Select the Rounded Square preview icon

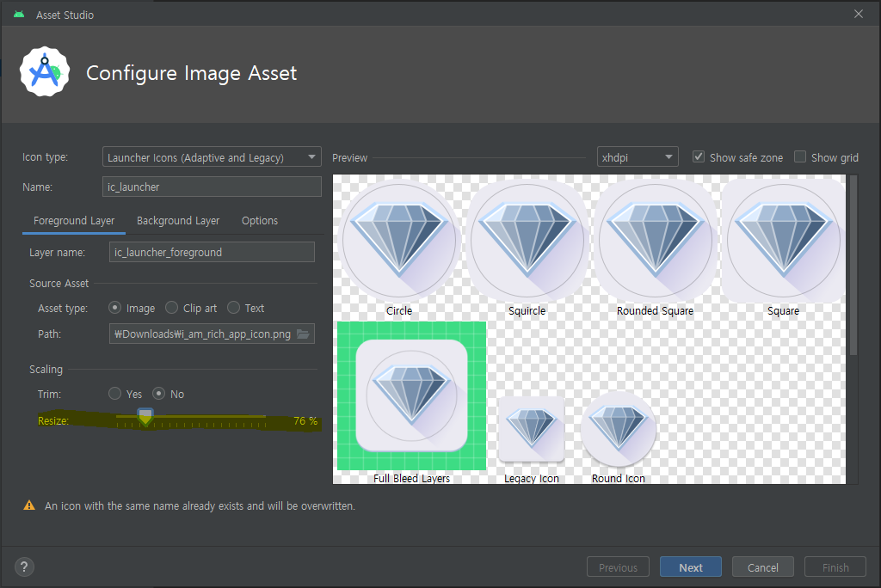point(655,241)
